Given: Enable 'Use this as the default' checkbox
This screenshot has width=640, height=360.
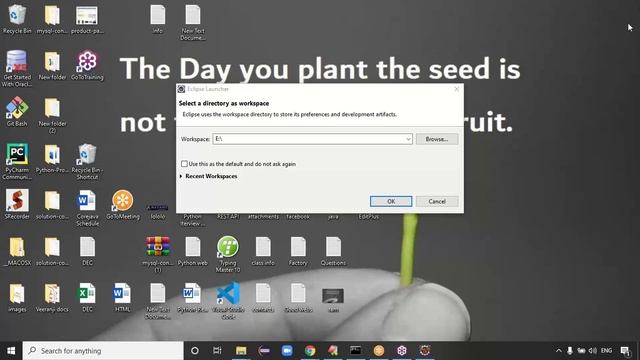Looking at the screenshot, I should point(184,164).
